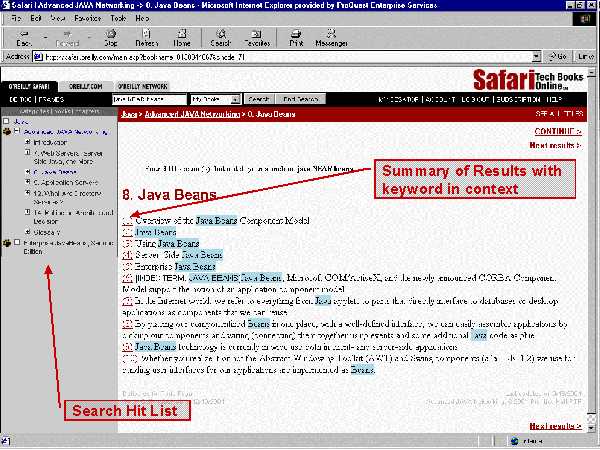Click the Safari Tech Books Online logo

[528, 80]
